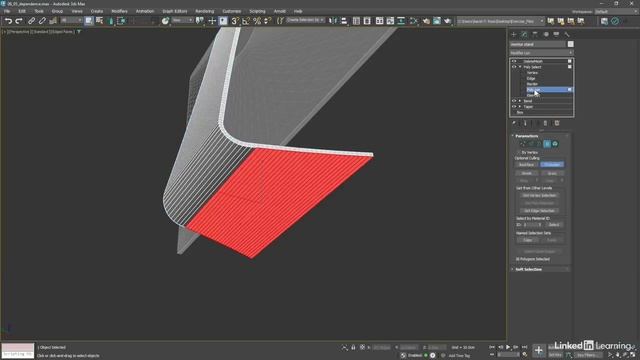The height and width of the screenshot is (360, 640).
Task: Click the Select and Place icon
Action: (165, 21)
